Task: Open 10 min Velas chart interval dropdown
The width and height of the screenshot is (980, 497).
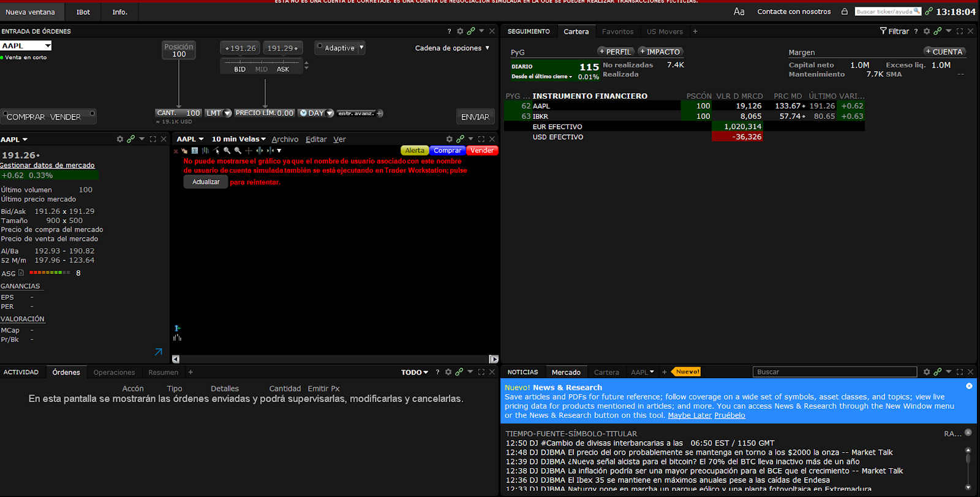Action: pyautogui.click(x=238, y=139)
